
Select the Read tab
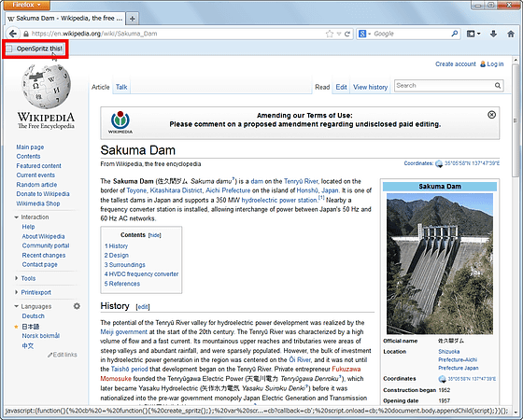[x=322, y=87]
